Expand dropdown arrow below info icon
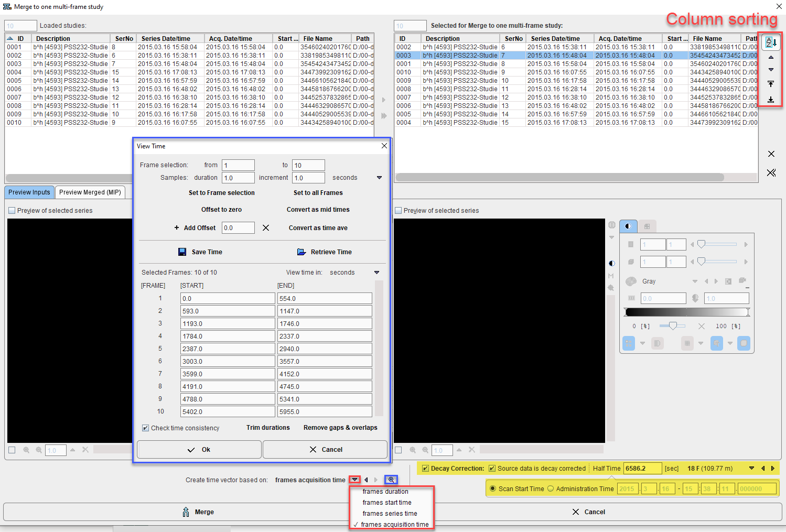This screenshot has width=786, height=532. 611,237
